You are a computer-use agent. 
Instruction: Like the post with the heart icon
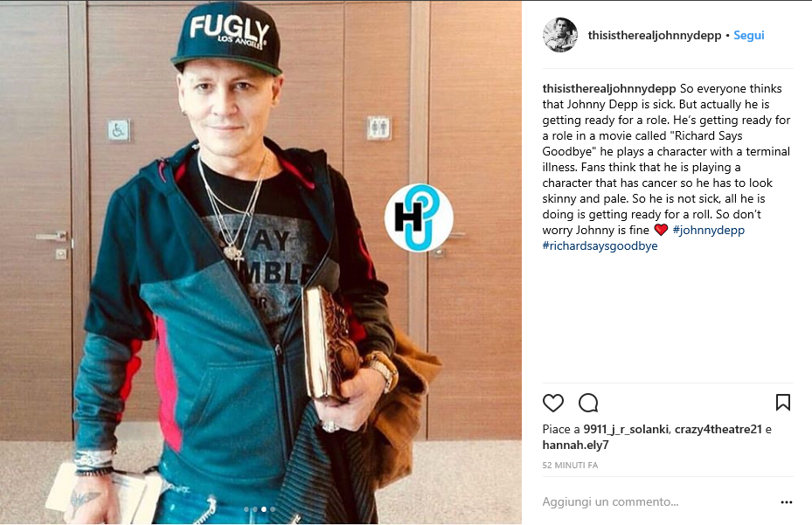[x=552, y=403]
